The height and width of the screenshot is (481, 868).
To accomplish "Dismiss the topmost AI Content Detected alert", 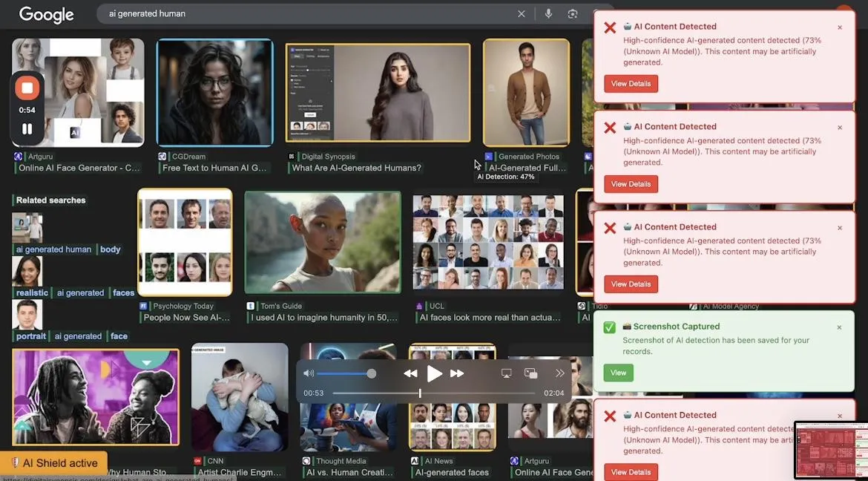I will click(840, 27).
